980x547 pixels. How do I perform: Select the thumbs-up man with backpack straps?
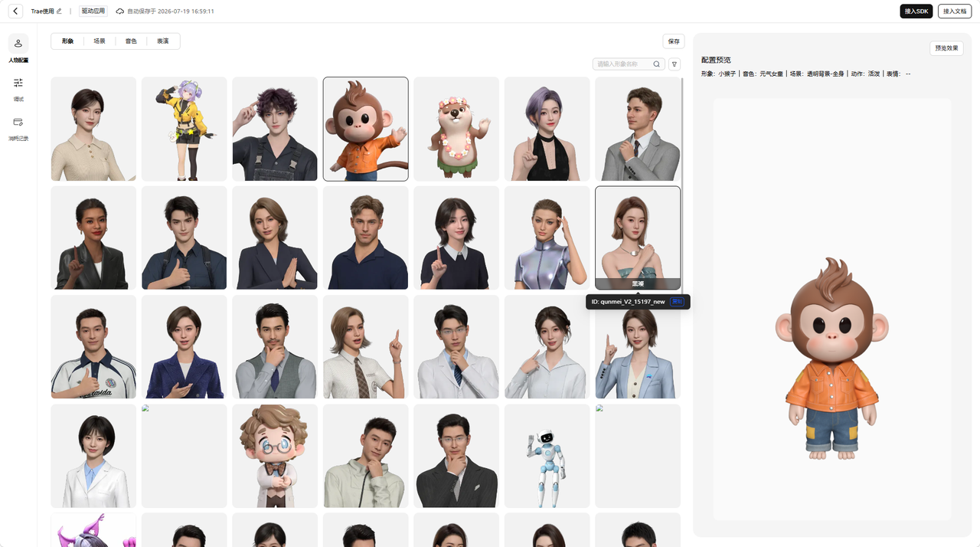pos(185,238)
